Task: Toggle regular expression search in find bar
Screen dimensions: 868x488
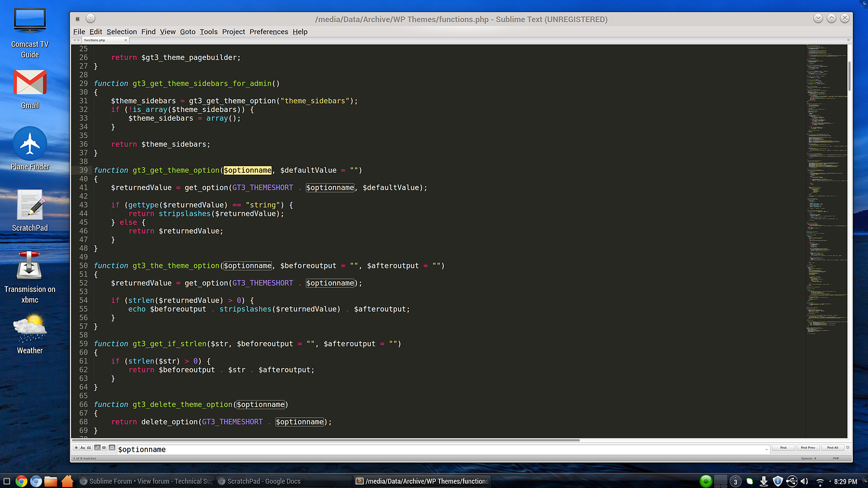Action: (76, 448)
